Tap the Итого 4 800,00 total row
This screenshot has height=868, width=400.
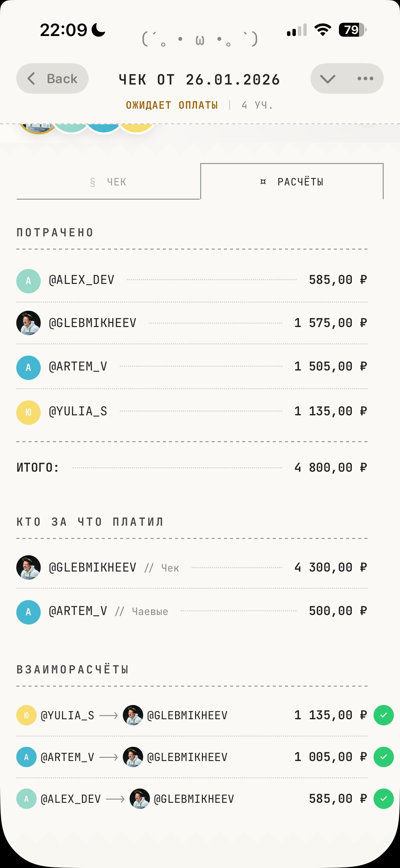point(192,468)
